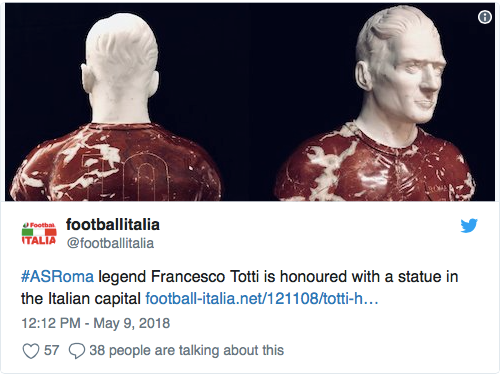This screenshot has height=374, width=502.
Task: Open the #ASRoma hashtag
Action: 57,277
